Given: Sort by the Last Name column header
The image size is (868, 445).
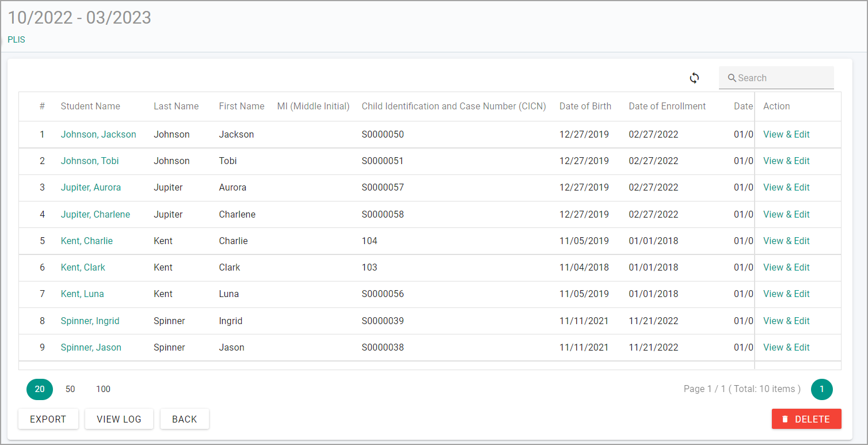Looking at the screenshot, I should click(x=176, y=106).
